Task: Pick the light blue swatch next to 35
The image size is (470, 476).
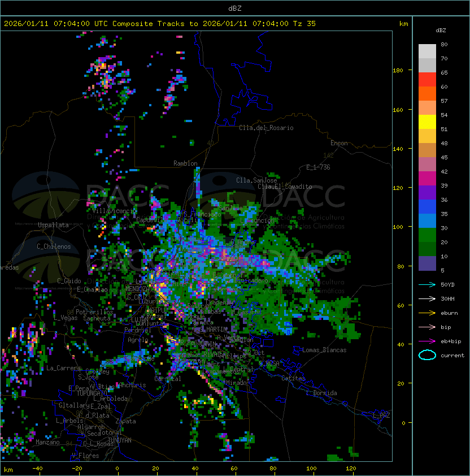Action: (x=427, y=220)
